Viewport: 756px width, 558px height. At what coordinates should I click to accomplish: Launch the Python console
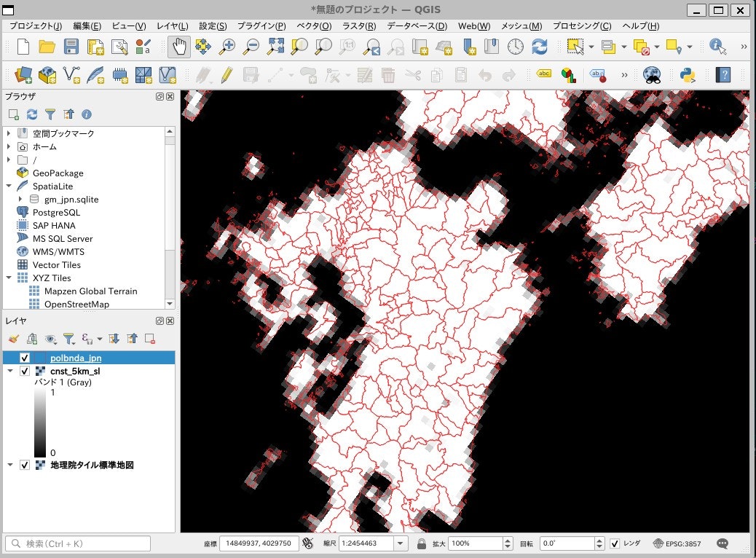point(688,74)
